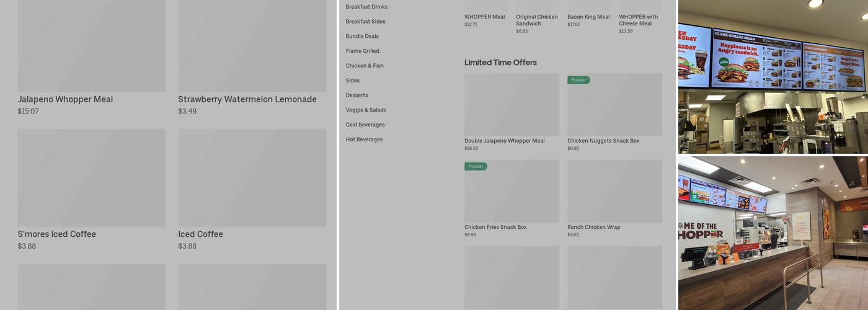
Task: Select Chicken & Fish category
Action: 365,66
